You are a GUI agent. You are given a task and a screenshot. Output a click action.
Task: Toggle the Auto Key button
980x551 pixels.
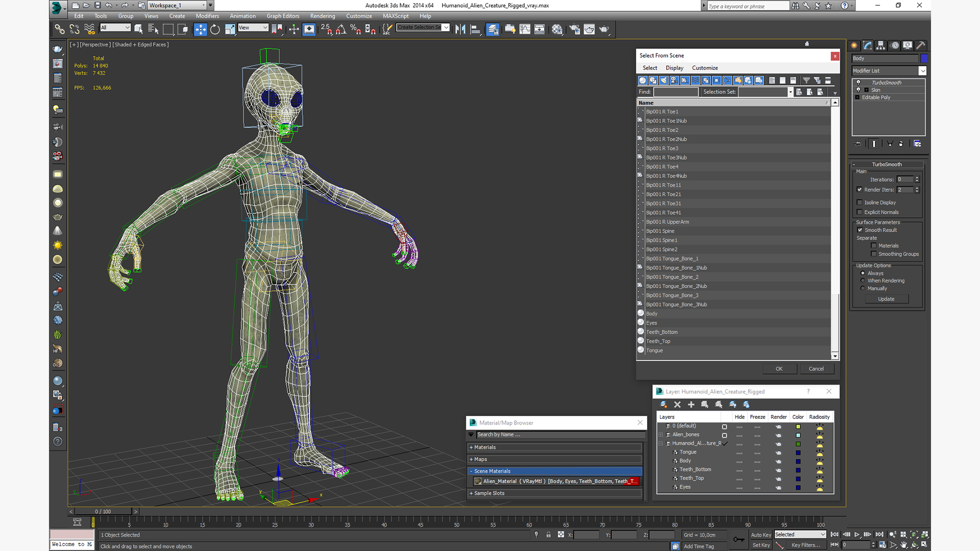761,535
